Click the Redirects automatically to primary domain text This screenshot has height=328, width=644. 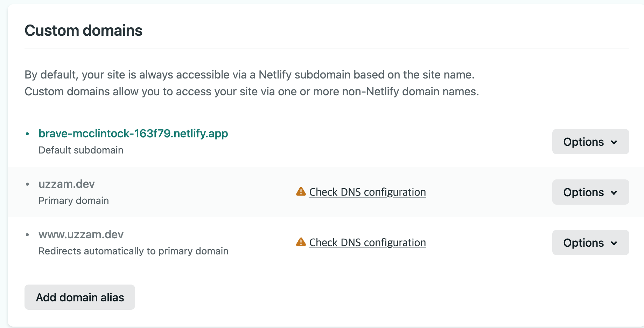click(x=133, y=251)
